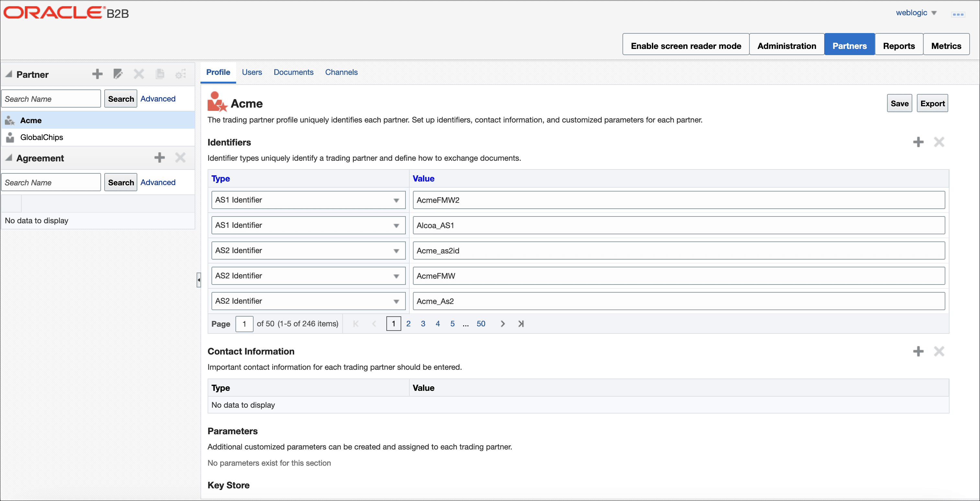Screen dimensions: 980x501
Task: Go to identifiers page 4
Action: [x=438, y=324]
